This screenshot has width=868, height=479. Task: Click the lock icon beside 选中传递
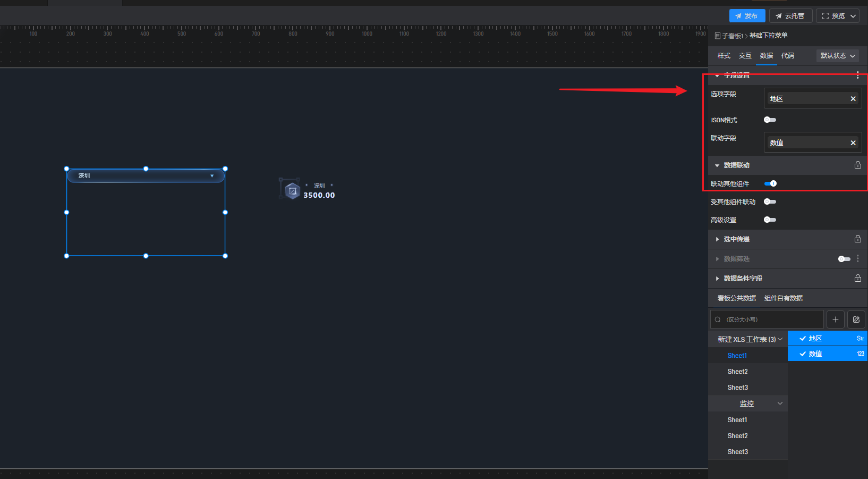857,239
